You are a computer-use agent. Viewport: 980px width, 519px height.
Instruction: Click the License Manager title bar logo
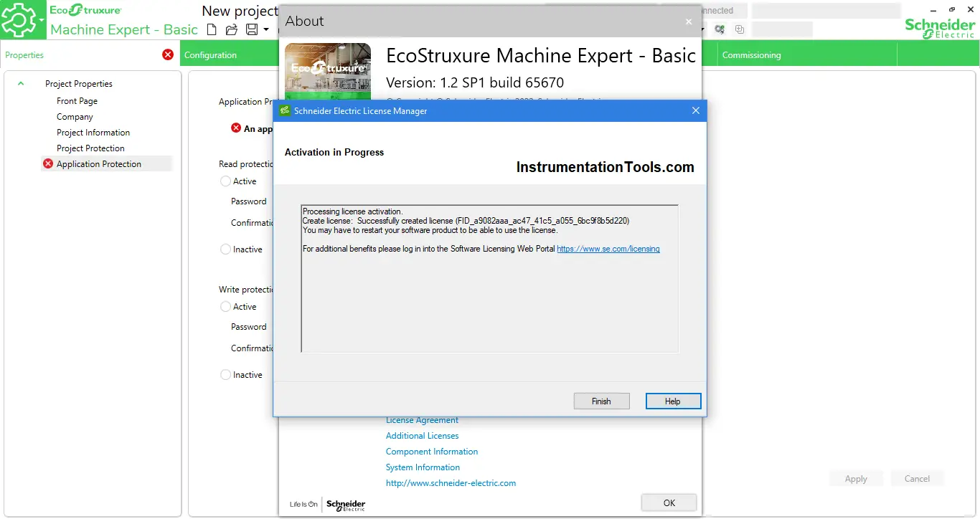coord(284,110)
